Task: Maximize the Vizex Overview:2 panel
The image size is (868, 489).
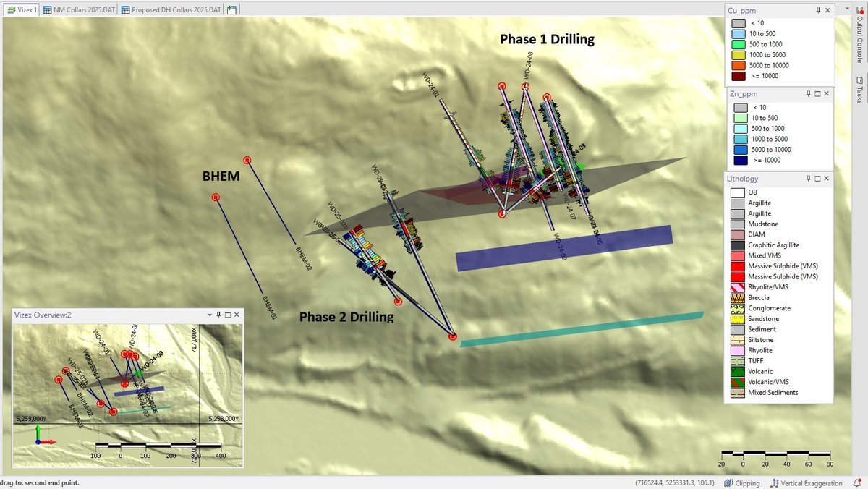Action: pyautogui.click(x=227, y=315)
